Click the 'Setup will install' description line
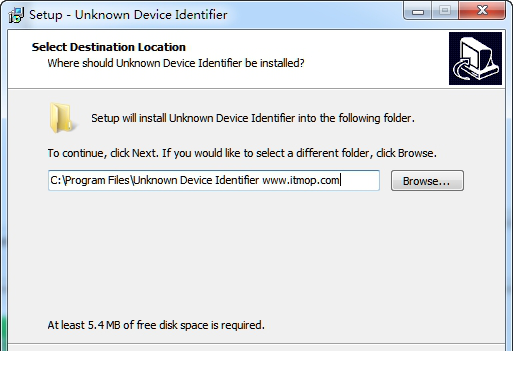The width and height of the screenshot is (513, 365). pyautogui.click(x=253, y=118)
